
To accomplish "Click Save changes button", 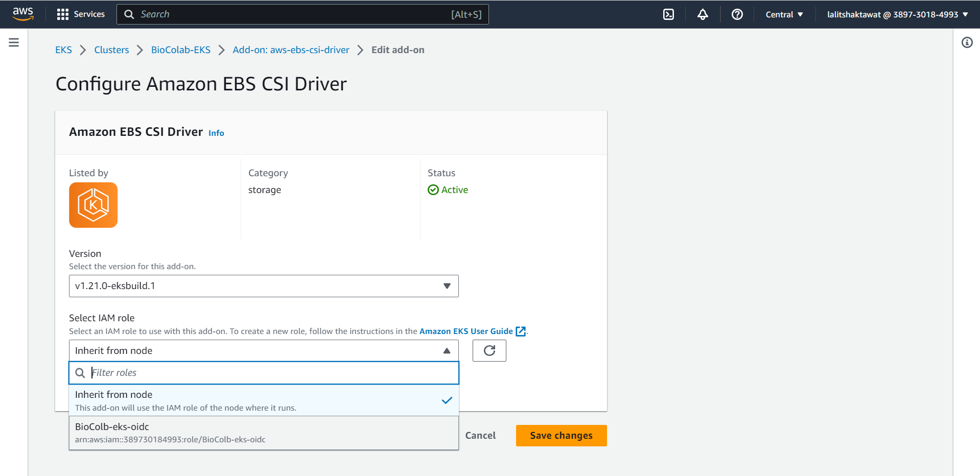I will [x=561, y=436].
